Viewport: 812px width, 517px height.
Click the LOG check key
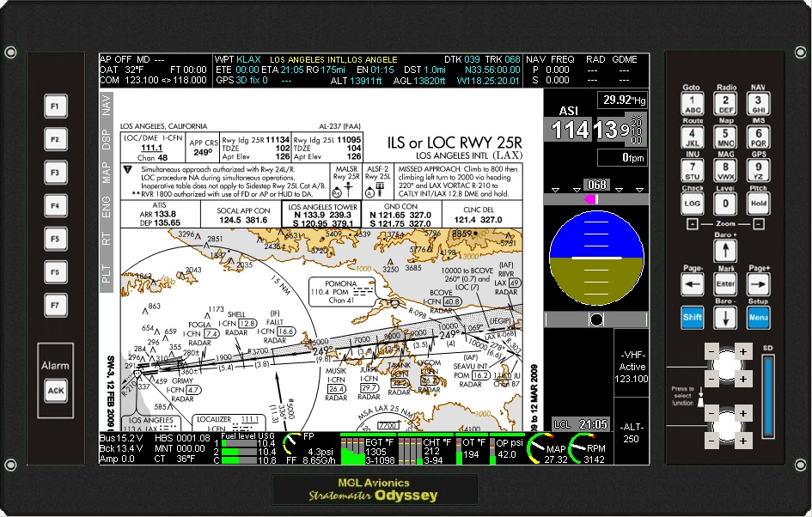[693, 204]
